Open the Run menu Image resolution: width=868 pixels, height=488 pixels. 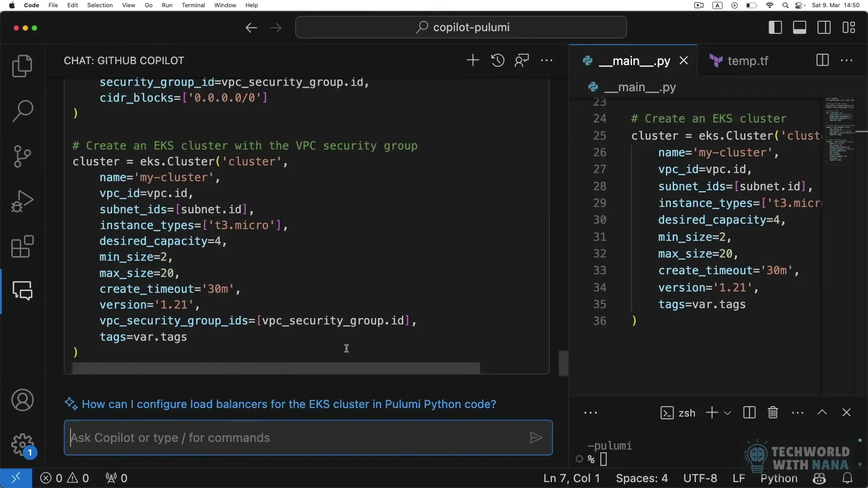(x=167, y=5)
